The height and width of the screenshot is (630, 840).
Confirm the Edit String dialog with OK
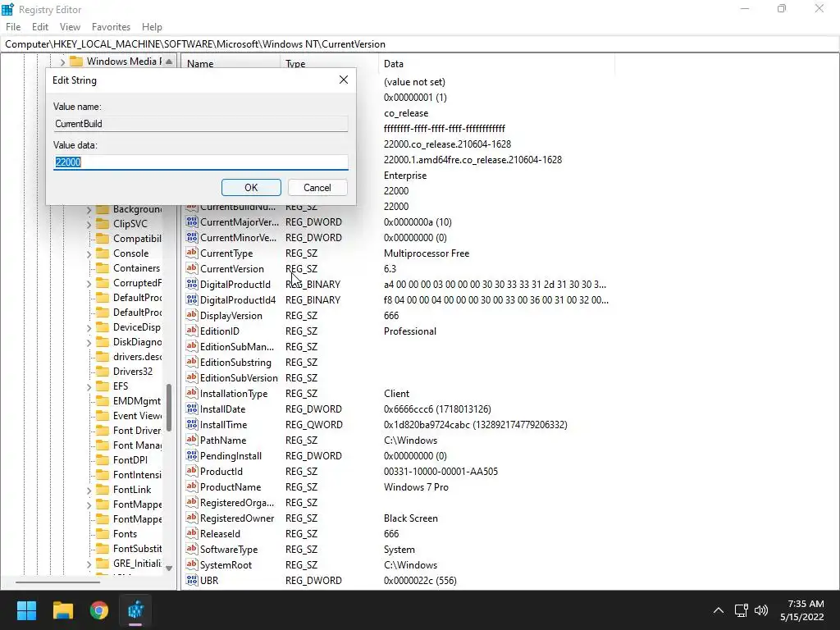tap(251, 188)
